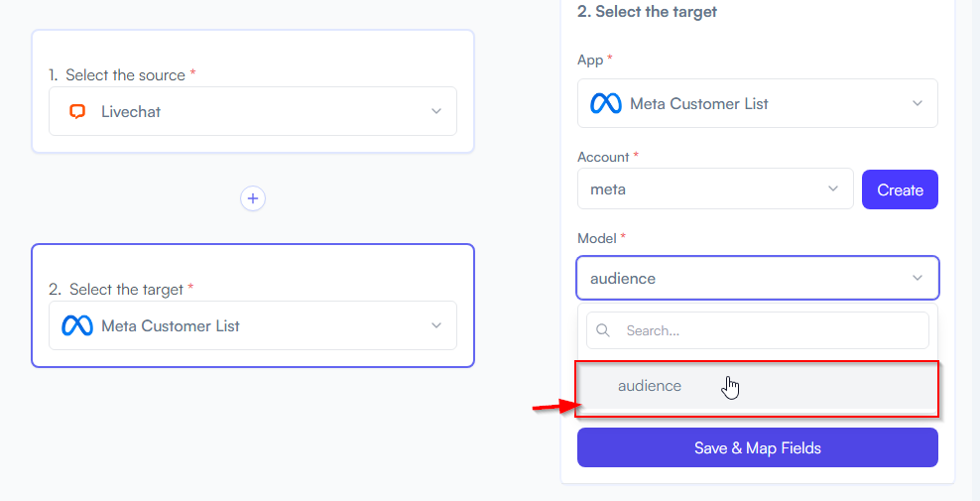
Task: Focus the Search... input field
Action: tap(758, 330)
